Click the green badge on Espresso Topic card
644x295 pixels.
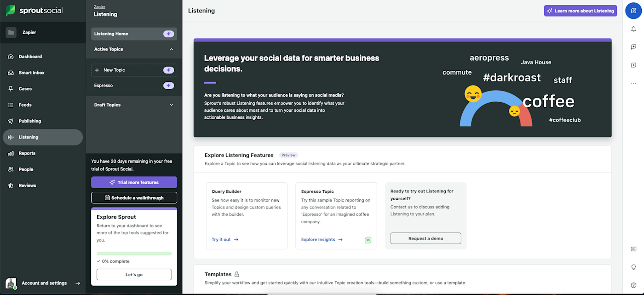coord(368,240)
